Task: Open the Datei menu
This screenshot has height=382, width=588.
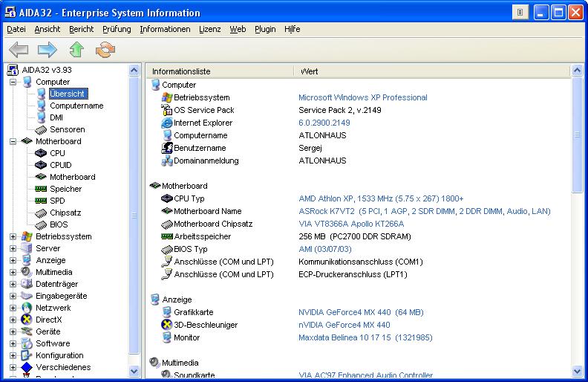Action: pyautogui.click(x=16, y=29)
